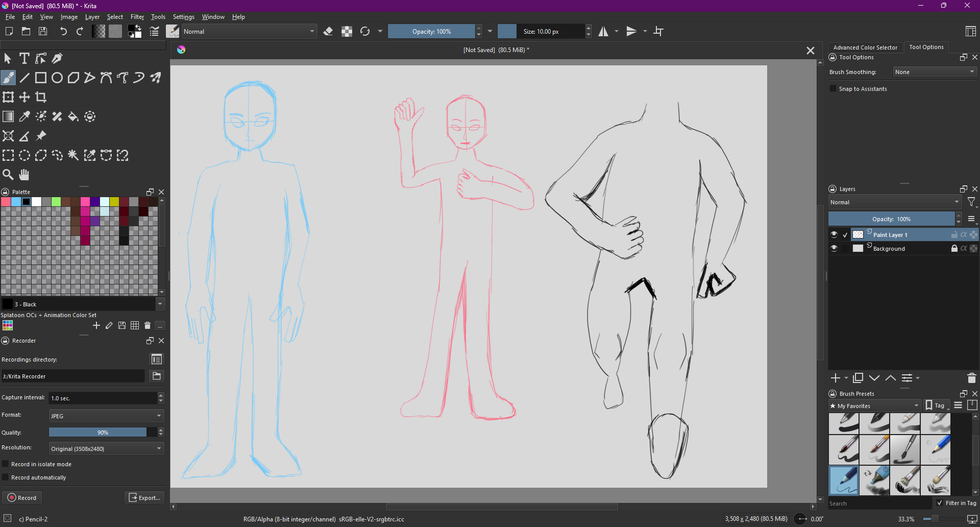This screenshot has width=980, height=527.
Task: Open the My Favorites brush tag dropdown
Action: click(875, 406)
